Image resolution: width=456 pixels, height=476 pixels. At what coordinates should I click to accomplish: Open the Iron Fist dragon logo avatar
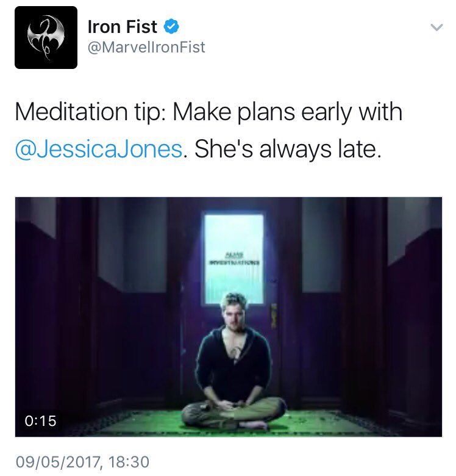coord(46,38)
